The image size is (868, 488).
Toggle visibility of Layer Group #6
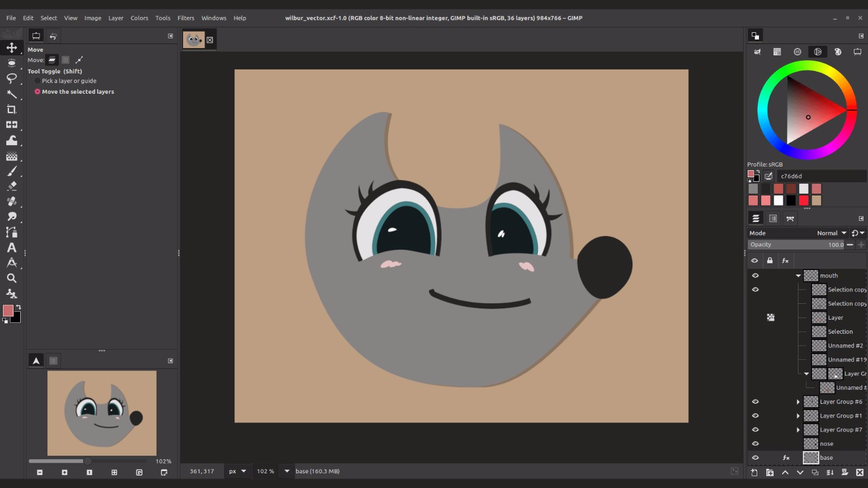[x=755, y=402]
